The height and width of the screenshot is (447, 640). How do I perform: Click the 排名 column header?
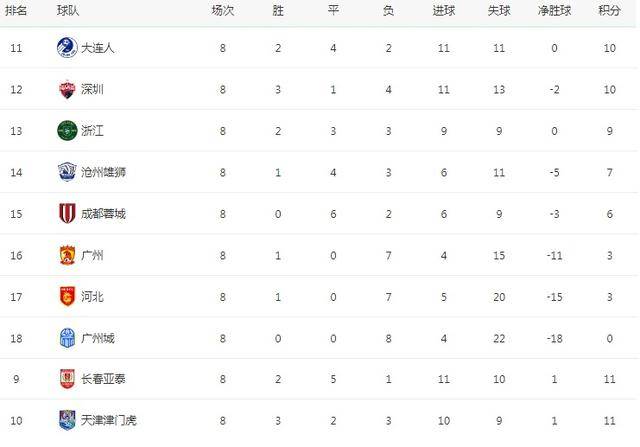pos(16,11)
